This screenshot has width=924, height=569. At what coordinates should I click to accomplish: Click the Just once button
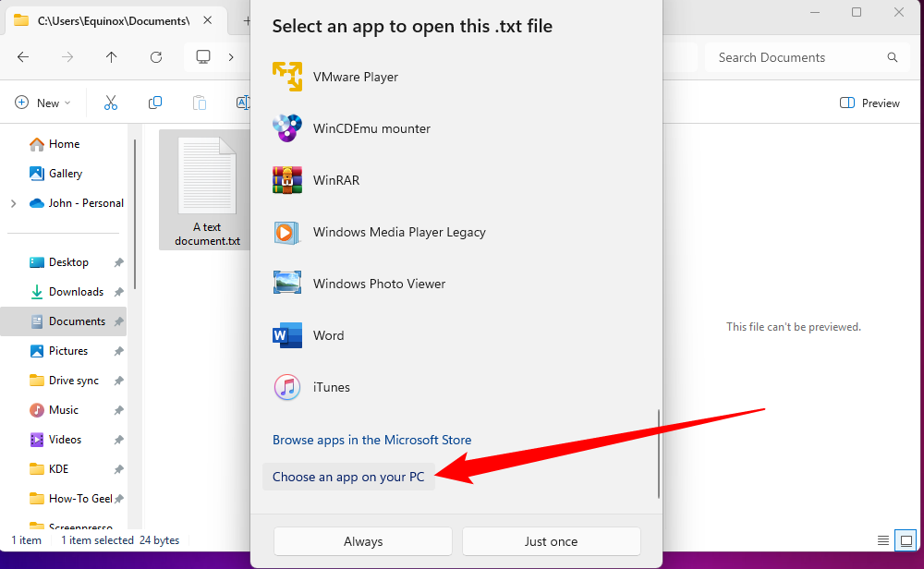tap(551, 541)
